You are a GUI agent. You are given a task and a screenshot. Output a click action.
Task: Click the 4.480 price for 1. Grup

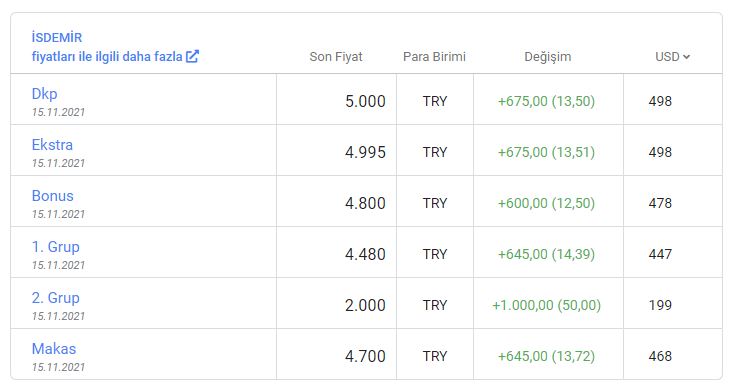point(365,254)
